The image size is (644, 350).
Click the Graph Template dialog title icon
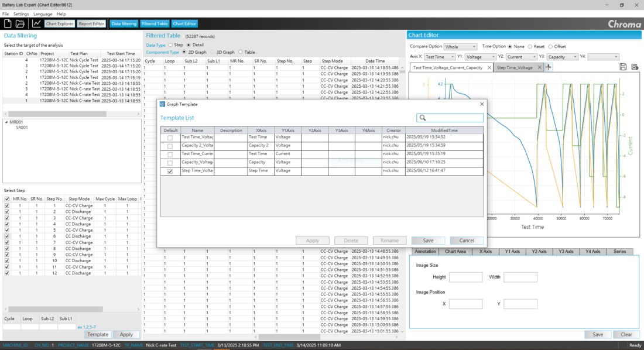(162, 104)
